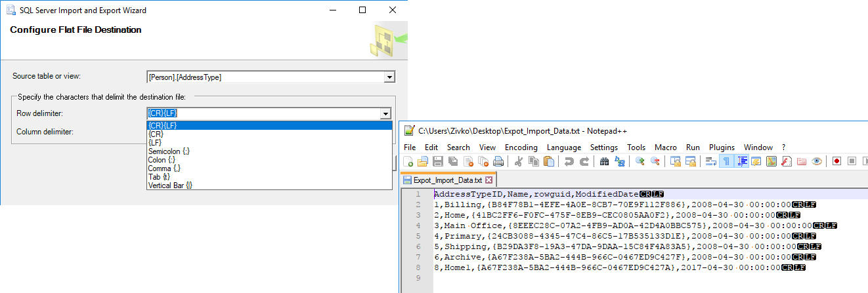868x293 pixels.
Task: Choose Colon {:} delimiter option
Action: [x=269, y=160]
